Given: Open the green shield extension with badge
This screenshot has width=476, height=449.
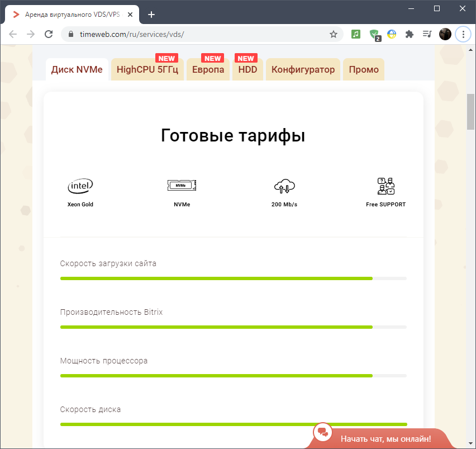Looking at the screenshot, I should (x=374, y=34).
